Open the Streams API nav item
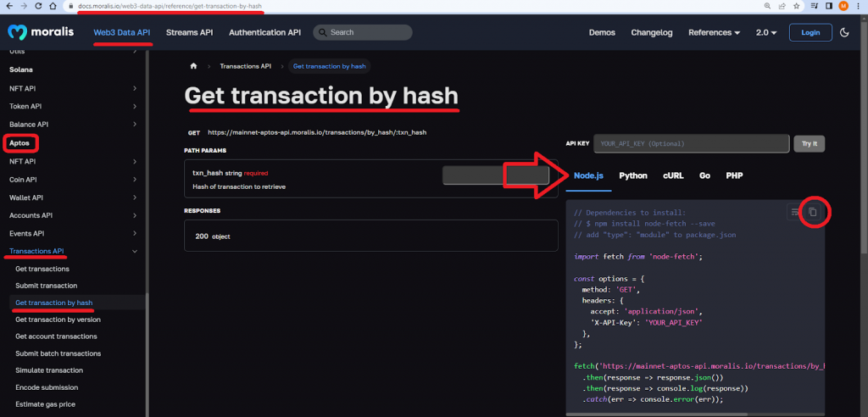 coord(189,33)
